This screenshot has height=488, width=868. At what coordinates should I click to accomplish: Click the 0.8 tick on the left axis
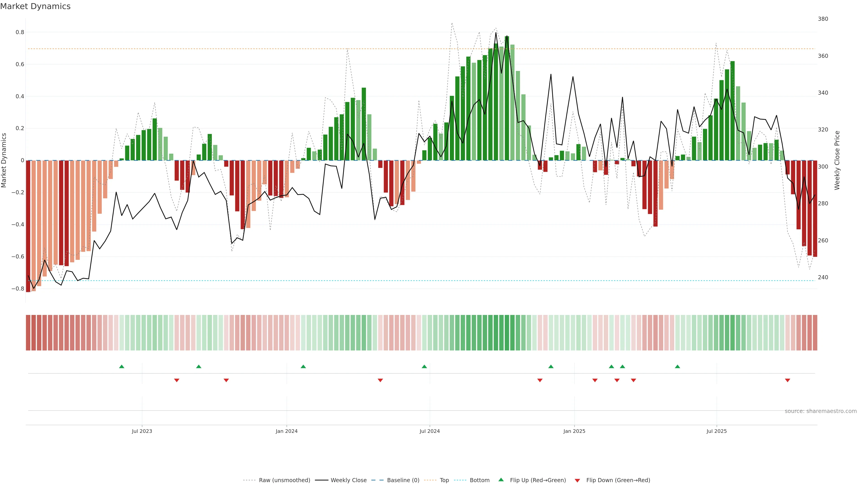(x=20, y=32)
